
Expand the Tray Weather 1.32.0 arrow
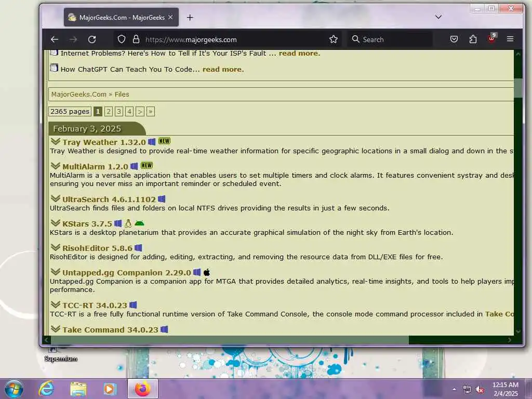[x=55, y=141]
